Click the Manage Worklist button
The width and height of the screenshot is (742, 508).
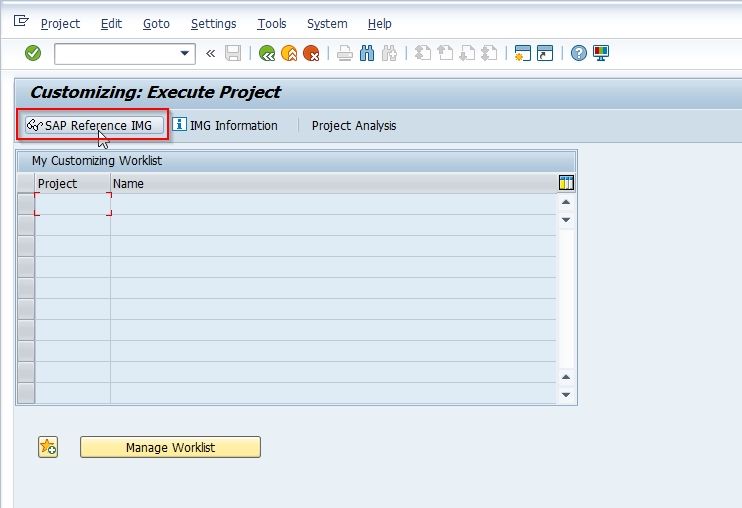pos(170,447)
